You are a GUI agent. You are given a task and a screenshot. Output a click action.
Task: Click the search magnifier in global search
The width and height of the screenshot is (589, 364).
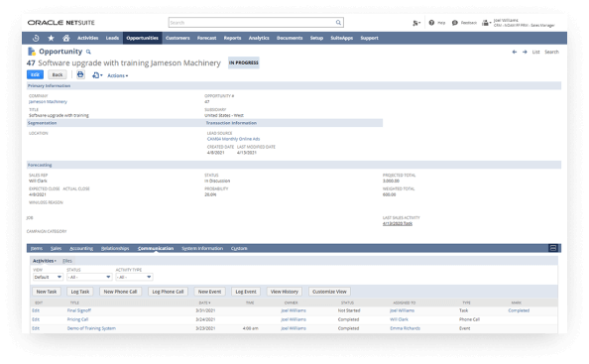click(x=338, y=23)
